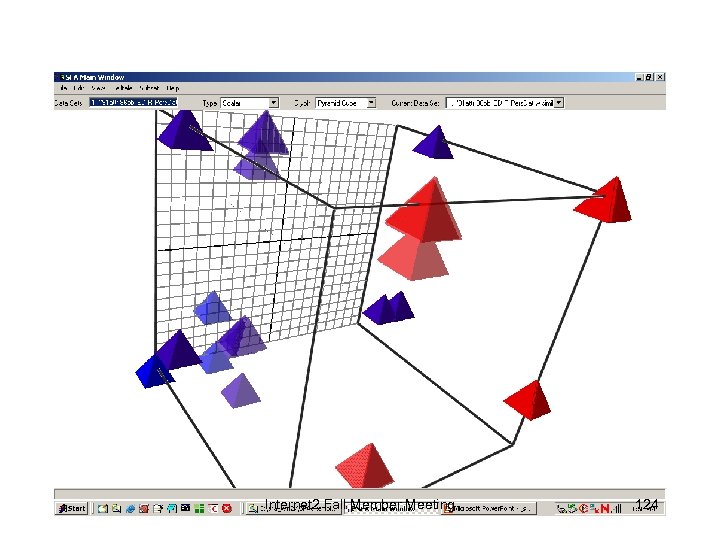Minimize the Main Window
The width and height of the screenshot is (720, 540).
point(639,77)
